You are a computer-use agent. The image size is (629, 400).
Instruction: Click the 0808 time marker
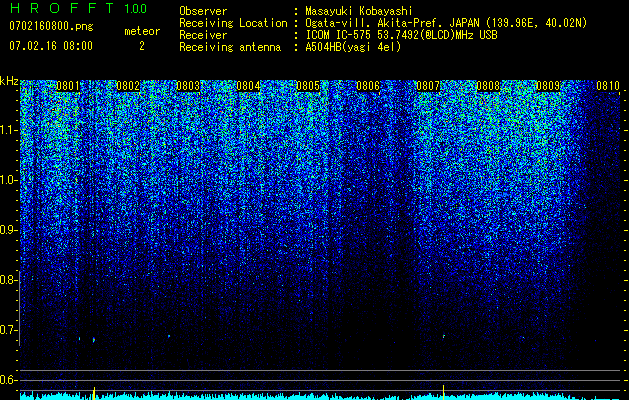(488, 86)
